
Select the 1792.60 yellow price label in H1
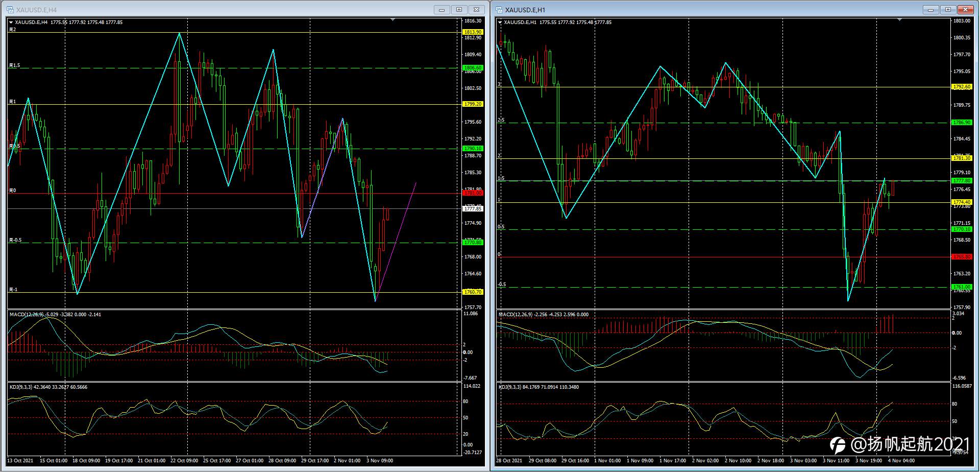tap(962, 87)
